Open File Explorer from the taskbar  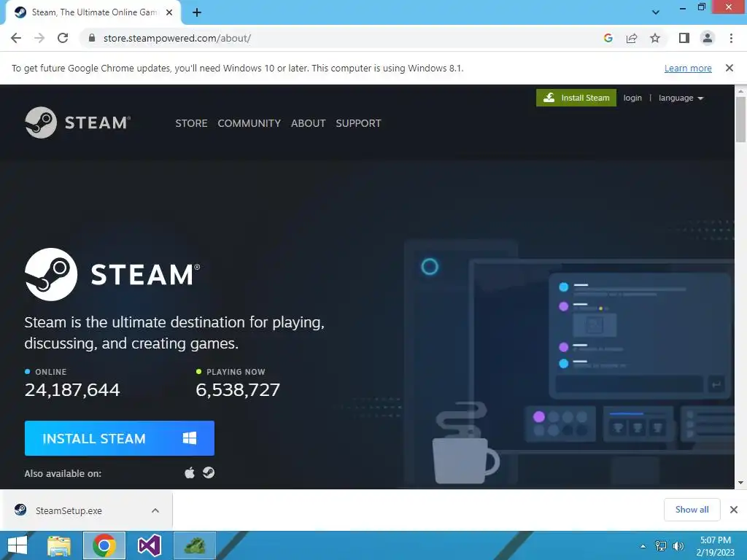(x=59, y=545)
